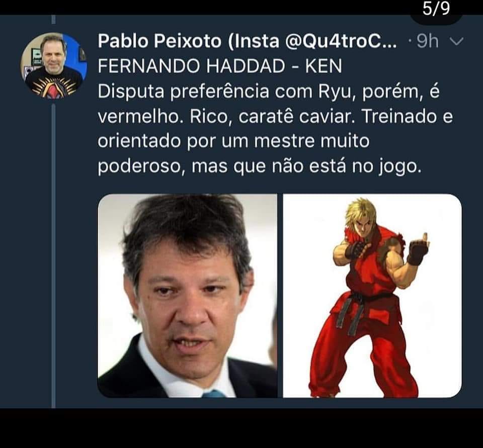The image size is (483, 448).
Task: Open the left photo of man in suit
Action: point(187,296)
